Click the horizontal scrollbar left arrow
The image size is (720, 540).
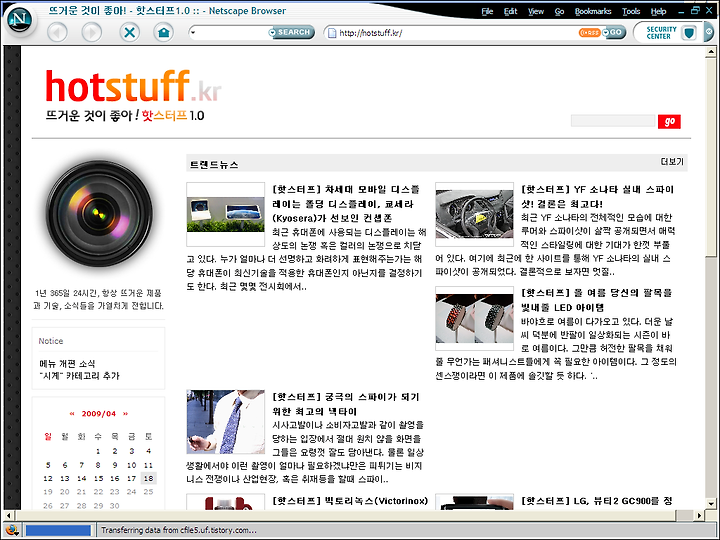tap(9, 515)
